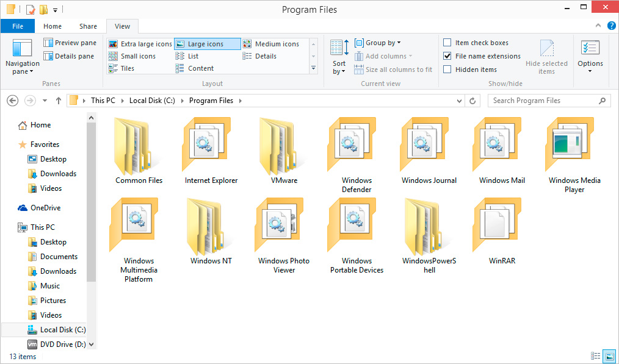
Task: Select the WinRAR folder
Action: point(502,231)
